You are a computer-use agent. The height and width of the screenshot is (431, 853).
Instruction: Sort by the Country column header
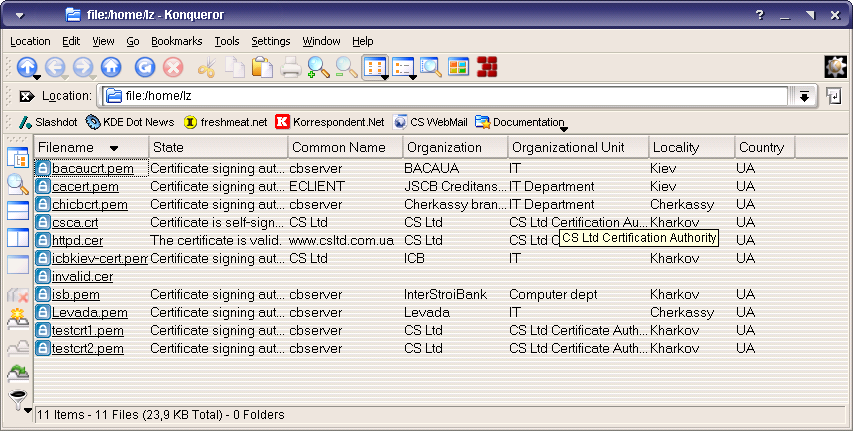[764, 147]
